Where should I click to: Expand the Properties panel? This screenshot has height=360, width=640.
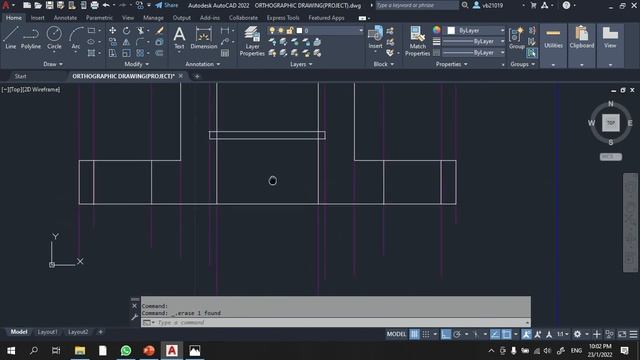pyautogui.click(x=452, y=64)
